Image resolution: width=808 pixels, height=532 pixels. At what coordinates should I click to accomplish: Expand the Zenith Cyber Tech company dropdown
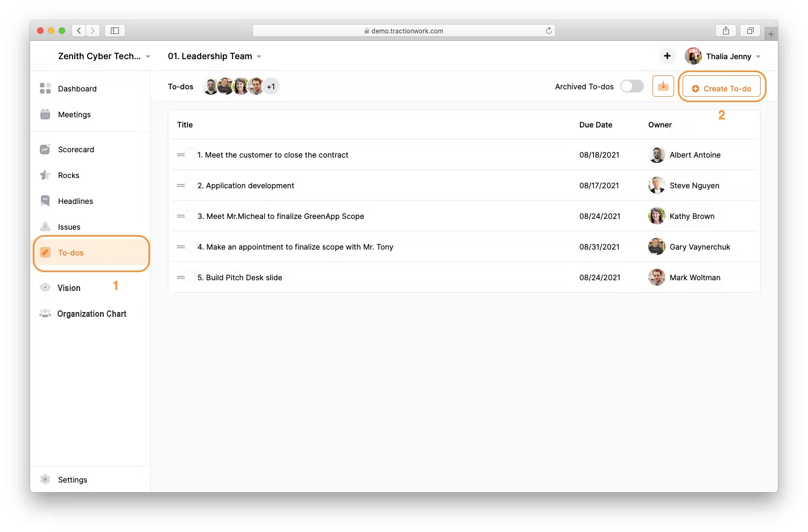coord(148,56)
